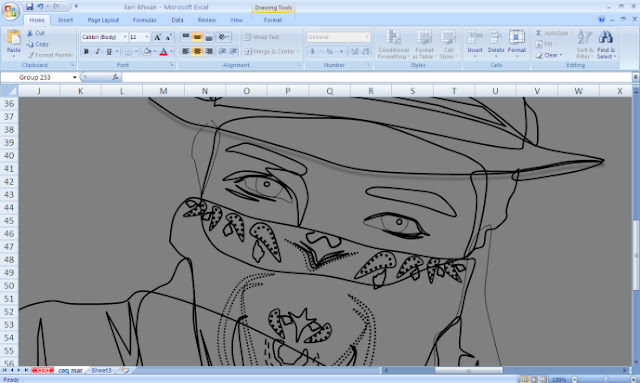Screen dimensions: 640x383
Task: Switch to the ceq mar sheet tab
Action: (x=70, y=370)
